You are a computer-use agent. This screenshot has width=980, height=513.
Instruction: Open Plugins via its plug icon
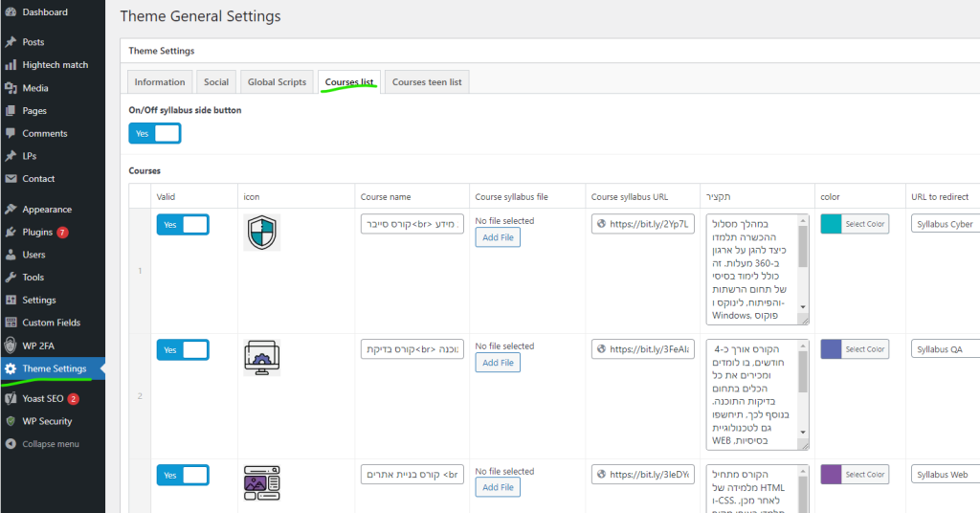[11, 233]
